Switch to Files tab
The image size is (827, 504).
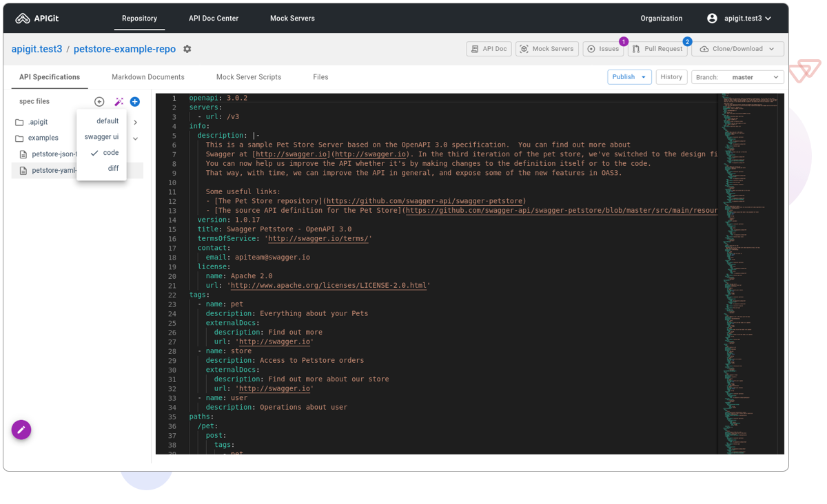click(320, 77)
